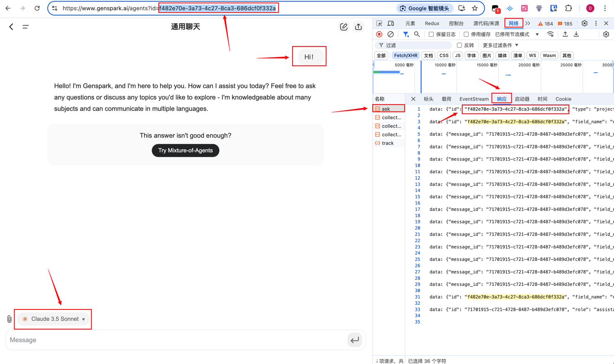Select the track request row
The width and height of the screenshot is (614, 364).
[389, 143]
